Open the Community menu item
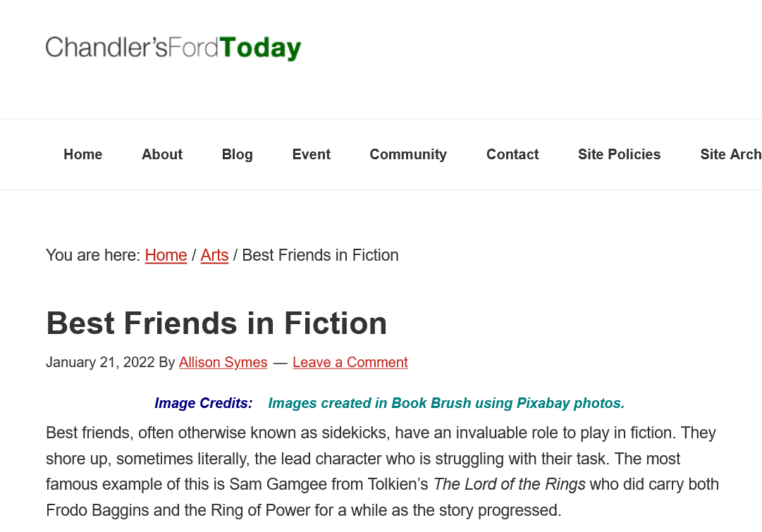 pyautogui.click(x=408, y=154)
